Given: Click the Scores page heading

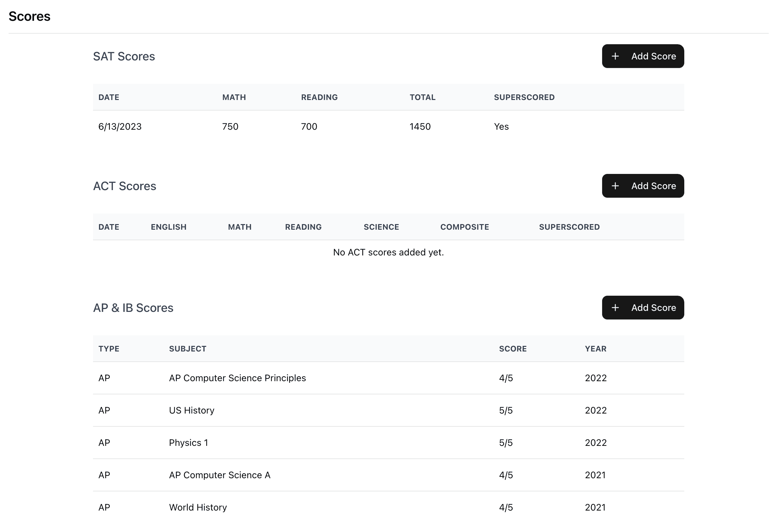Looking at the screenshot, I should (29, 17).
